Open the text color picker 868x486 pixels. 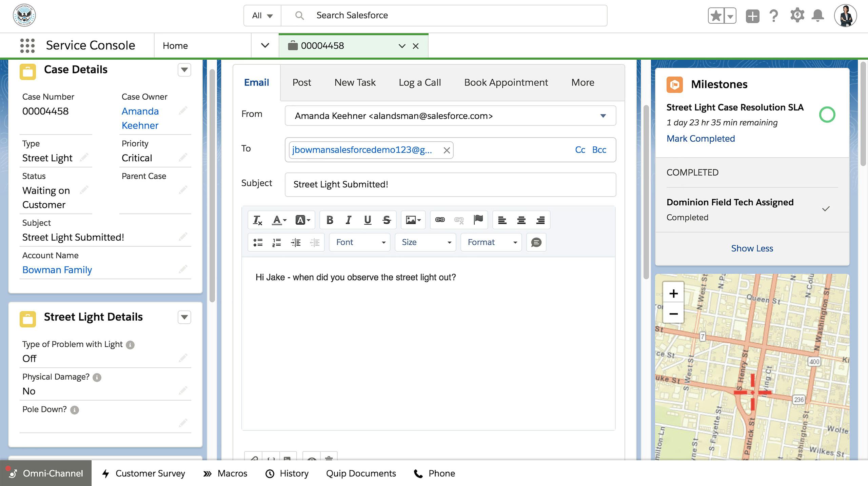(279, 220)
